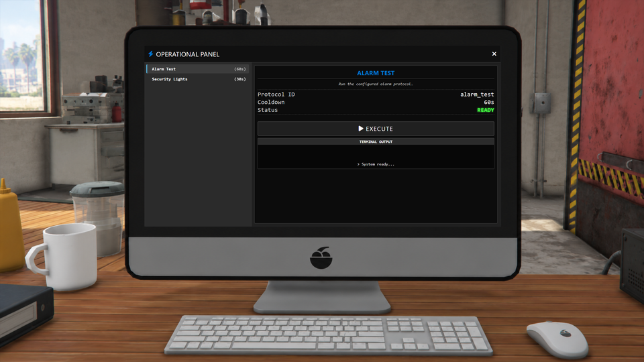Screen dimensions: 644x362
Task: Select the Alarm Test protocol row
Action: [x=197, y=69]
